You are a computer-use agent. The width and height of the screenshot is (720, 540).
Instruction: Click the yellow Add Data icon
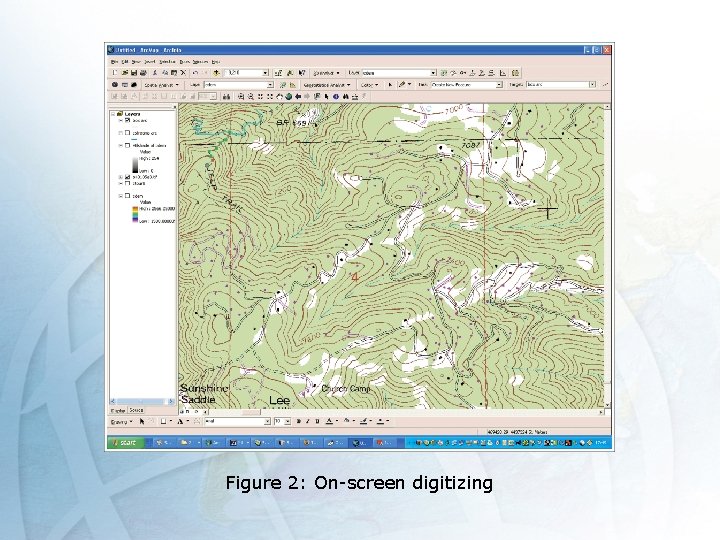pos(216,73)
